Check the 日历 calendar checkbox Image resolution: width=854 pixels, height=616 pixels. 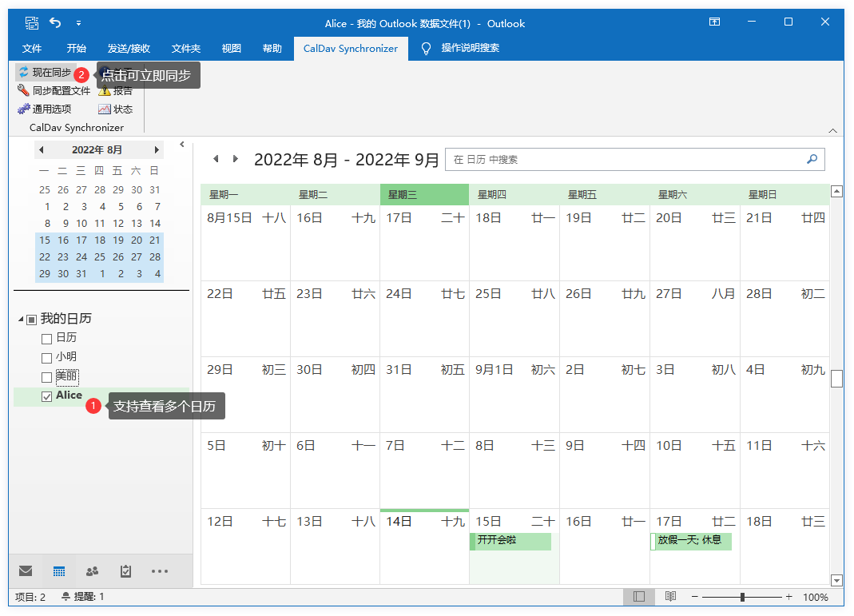[47, 339]
